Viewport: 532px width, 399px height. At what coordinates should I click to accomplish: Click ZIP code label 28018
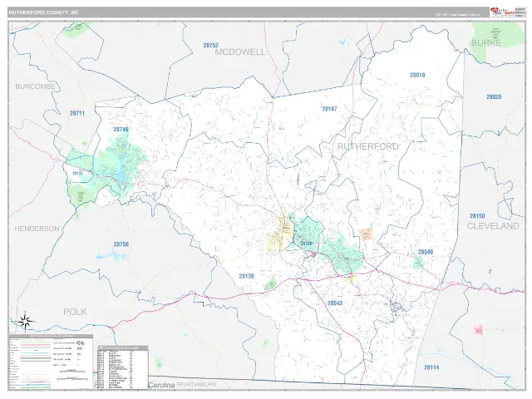coord(417,75)
